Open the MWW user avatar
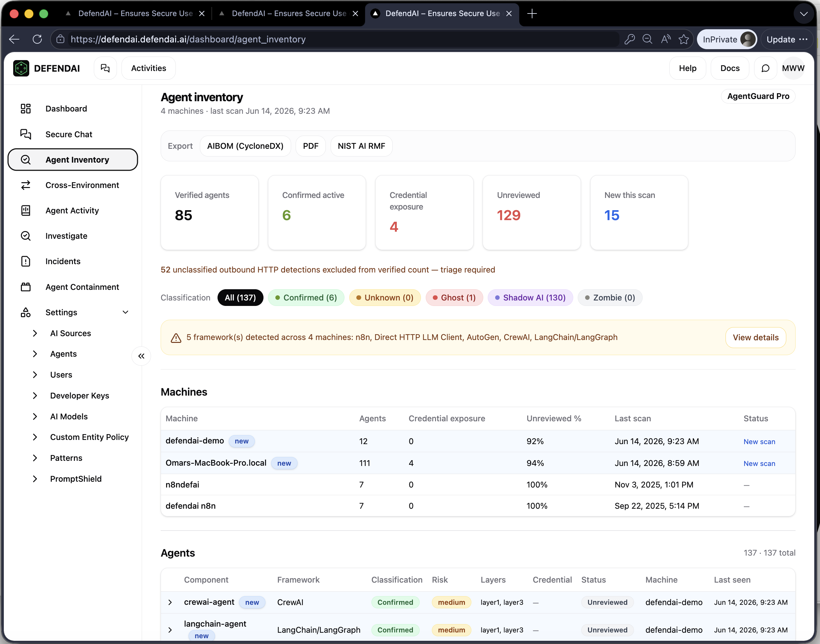The width and height of the screenshot is (820, 644). pos(793,68)
